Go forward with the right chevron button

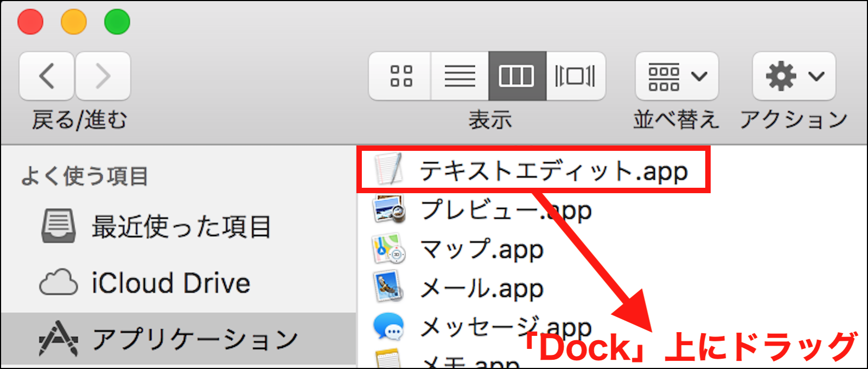103,76
